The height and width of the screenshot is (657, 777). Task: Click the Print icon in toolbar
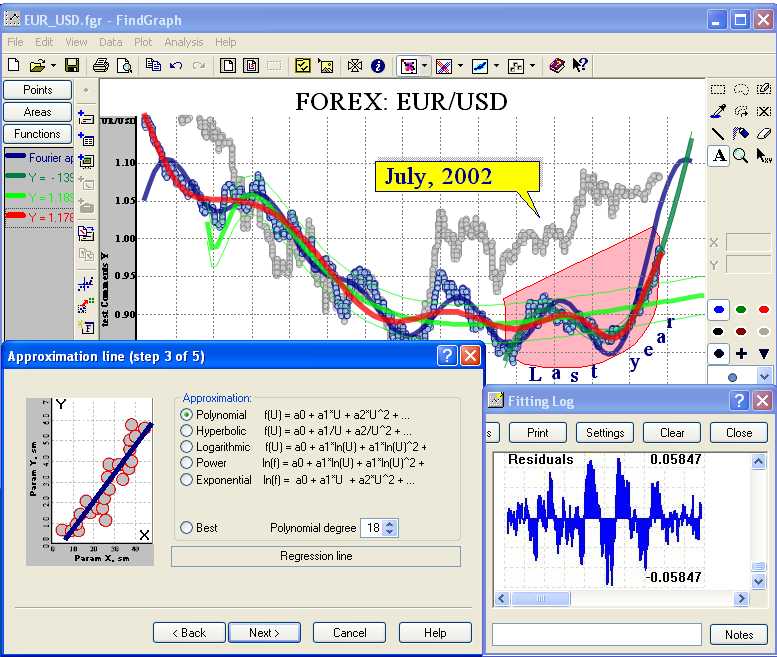pos(101,65)
